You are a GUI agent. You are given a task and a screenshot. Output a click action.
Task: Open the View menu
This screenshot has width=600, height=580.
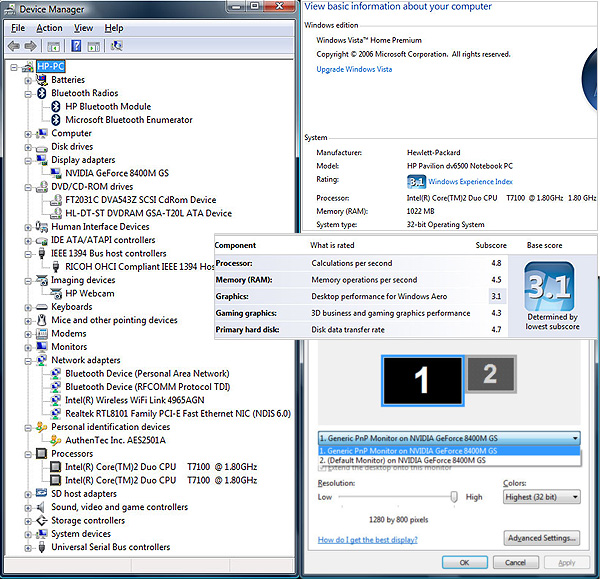[x=83, y=28]
